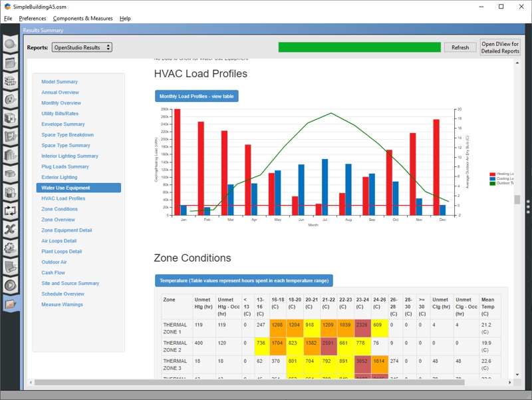Open the HVAC Systems loop icon

click(11, 211)
